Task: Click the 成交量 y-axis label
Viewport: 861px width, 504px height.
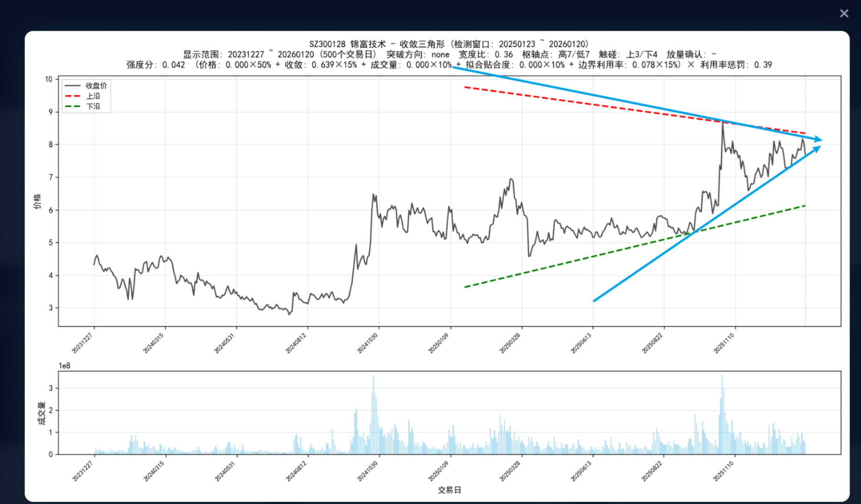Action: click(42, 413)
